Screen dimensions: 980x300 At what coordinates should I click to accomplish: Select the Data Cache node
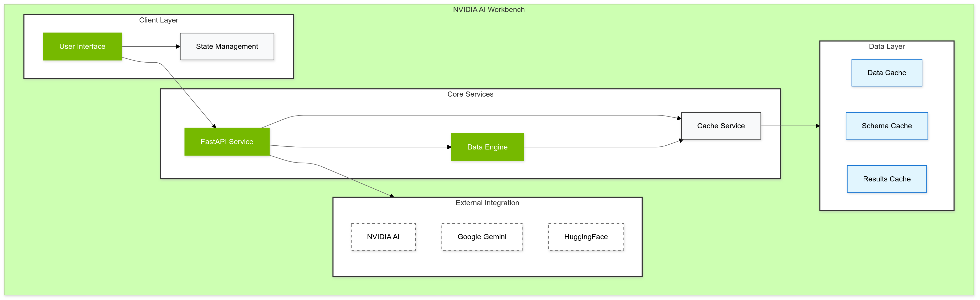(x=886, y=73)
